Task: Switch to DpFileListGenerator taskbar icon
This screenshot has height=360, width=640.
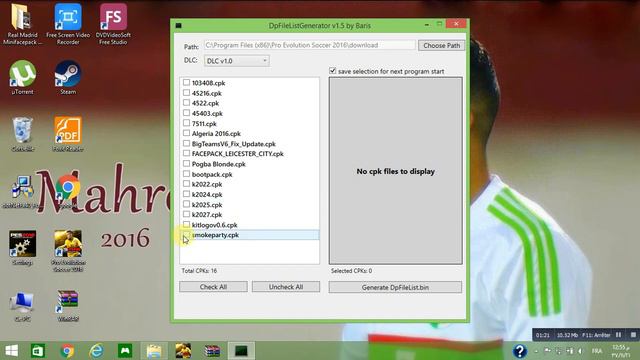Action: (241, 351)
